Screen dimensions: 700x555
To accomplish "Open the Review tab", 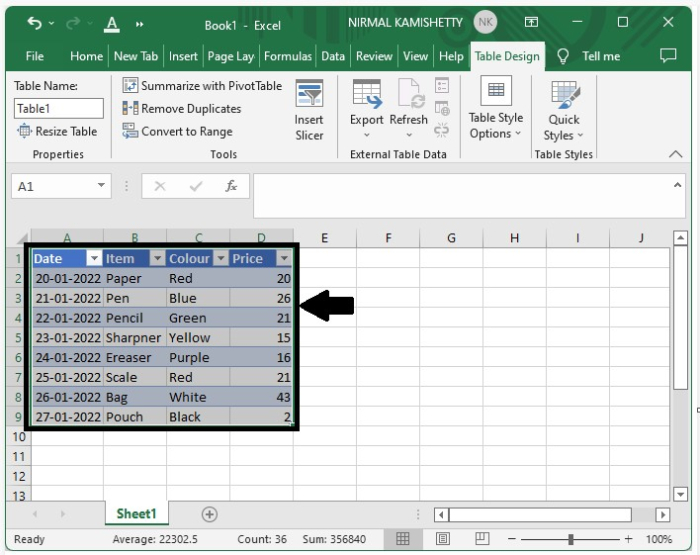I will click(x=374, y=56).
